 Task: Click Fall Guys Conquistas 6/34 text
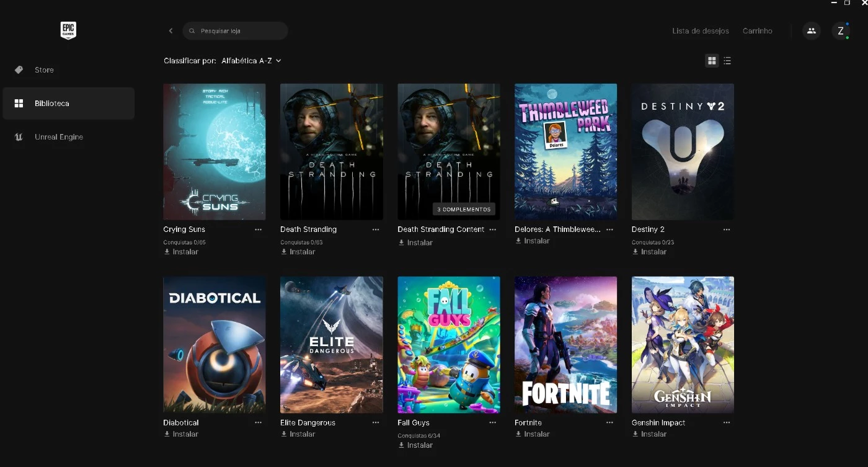tap(418, 435)
